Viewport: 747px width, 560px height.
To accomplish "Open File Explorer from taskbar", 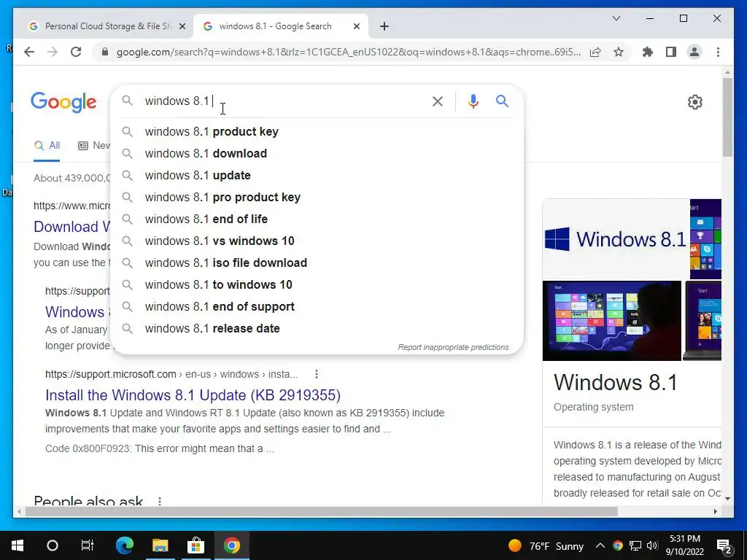I will coord(160,545).
